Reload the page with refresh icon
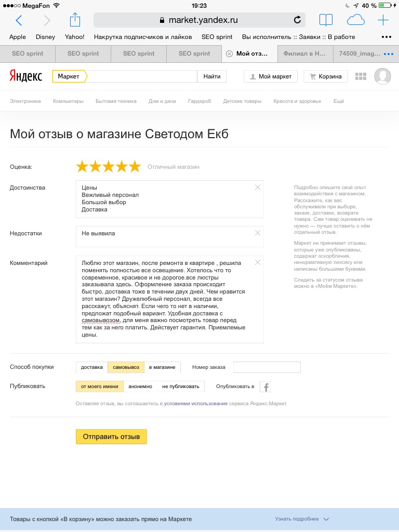 coord(297,20)
